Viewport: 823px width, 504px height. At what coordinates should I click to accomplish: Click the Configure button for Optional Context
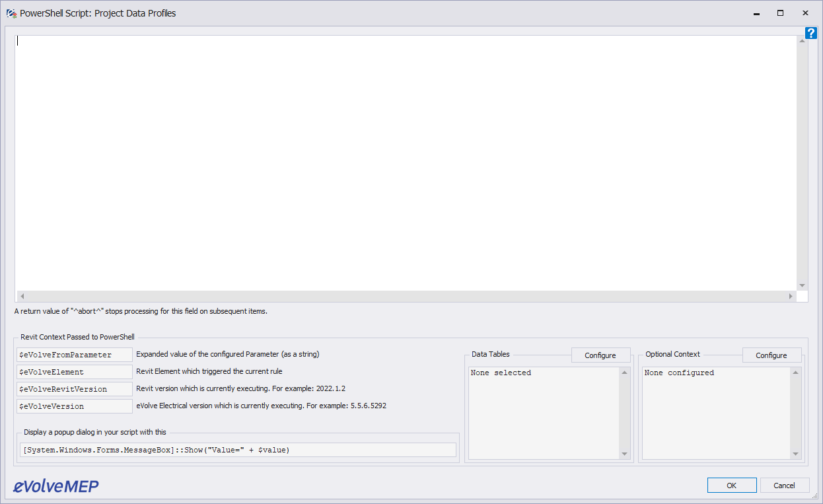[771, 355]
